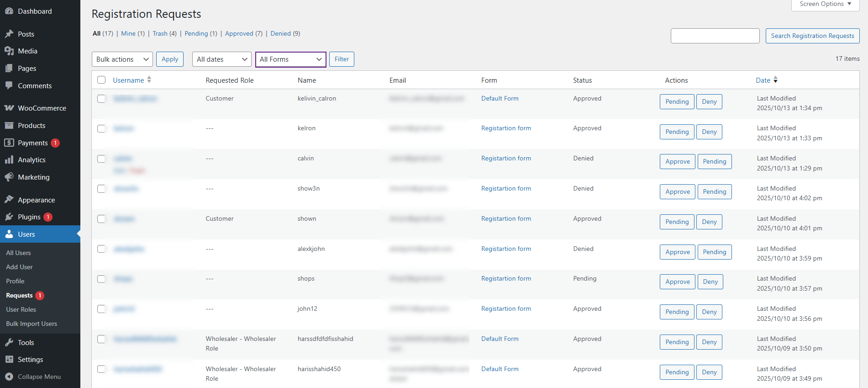Open the Bulk actions dropdown
This screenshot has width=868, height=388.
(x=122, y=59)
